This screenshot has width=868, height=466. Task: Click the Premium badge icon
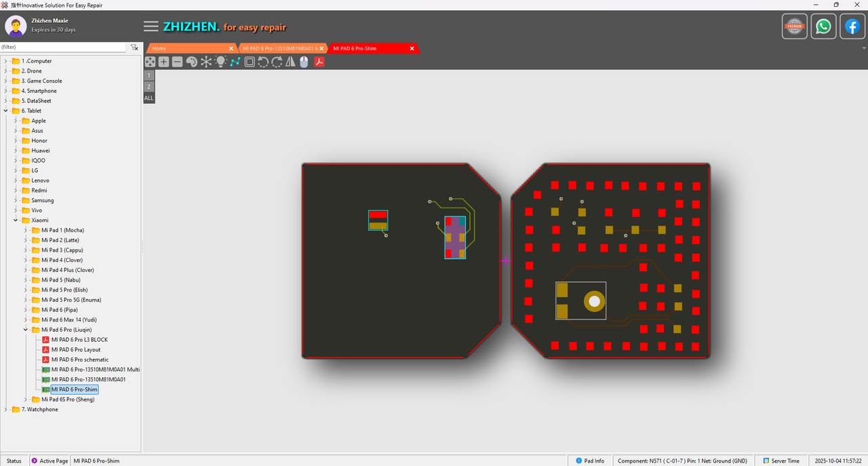click(794, 26)
